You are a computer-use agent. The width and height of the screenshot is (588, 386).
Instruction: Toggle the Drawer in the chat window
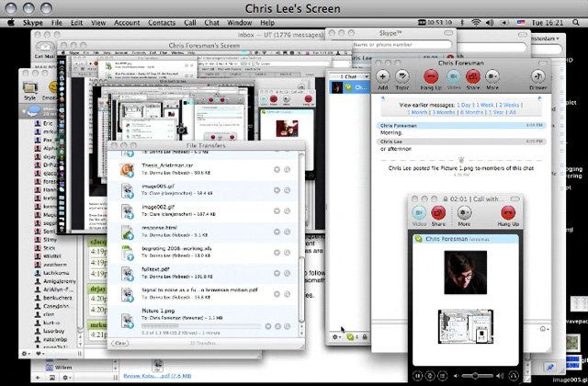(537, 76)
